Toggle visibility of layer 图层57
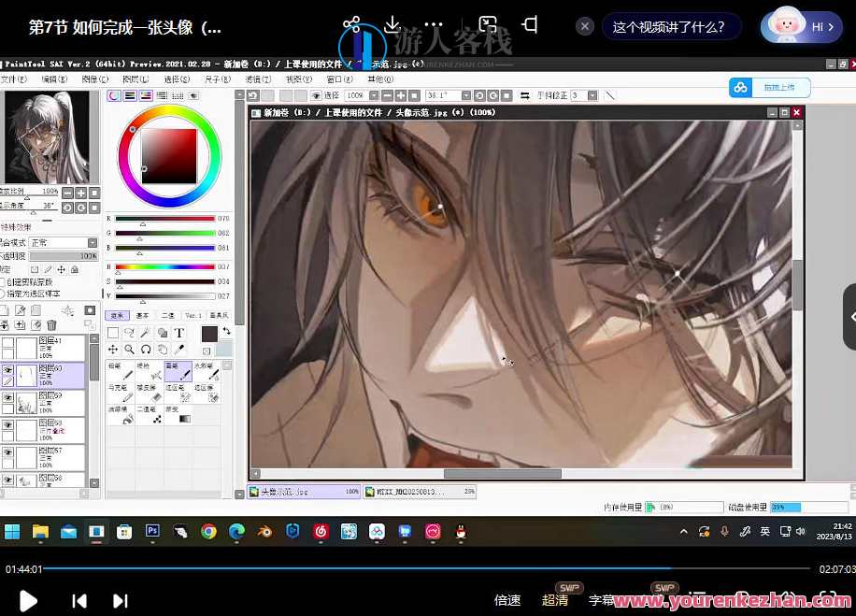Screen dimensions: 856x616 point(7,451)
